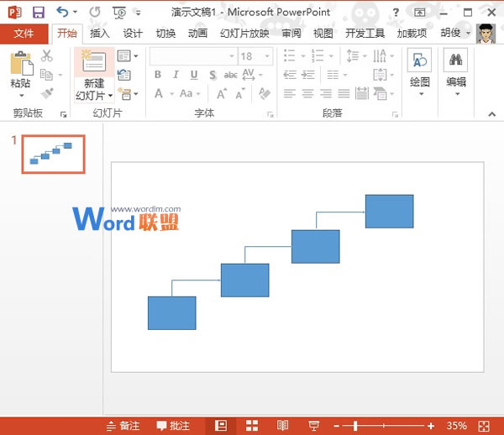504x435 pixels.
Task: Click the Save icon in quick access toolbar
Action: pos(39,13)
